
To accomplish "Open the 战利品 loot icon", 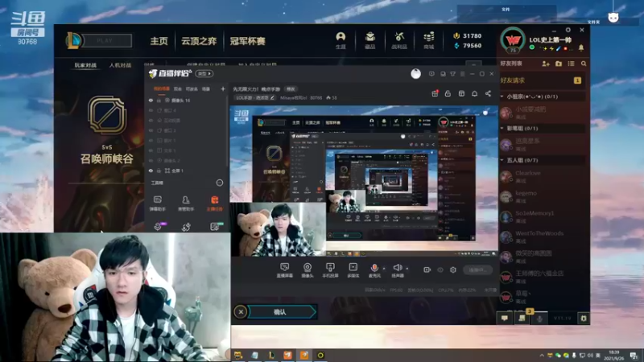I will [399, 40].
